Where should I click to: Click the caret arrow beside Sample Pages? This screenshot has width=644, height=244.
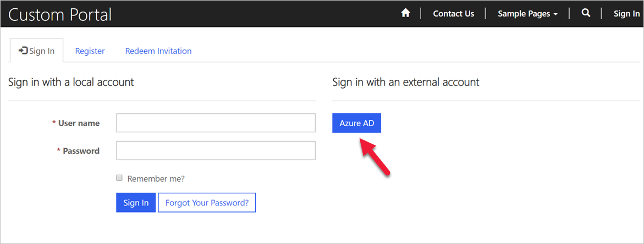(556, 14)
